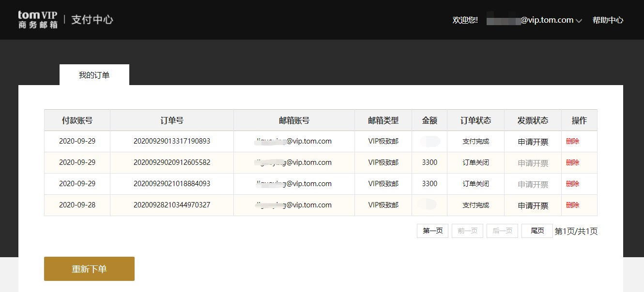Click the account email in the header
Image resolution: width=644 pixels, height=292 pixels.
[x=530, y=20]
